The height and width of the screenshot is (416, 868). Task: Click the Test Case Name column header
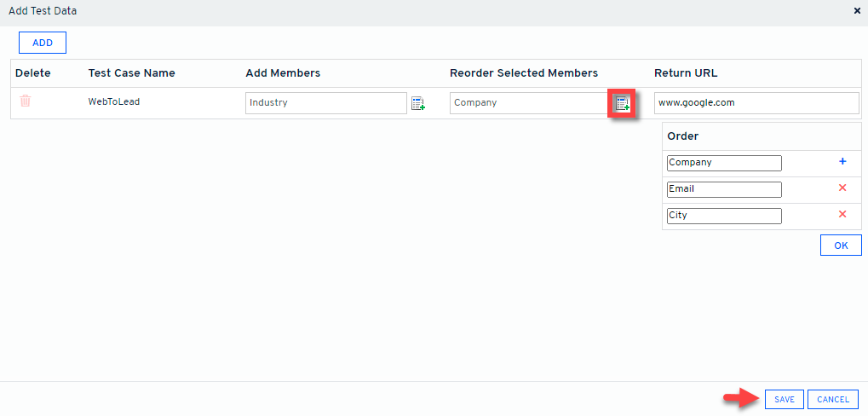pyautogui.click(x=131, y=73)
